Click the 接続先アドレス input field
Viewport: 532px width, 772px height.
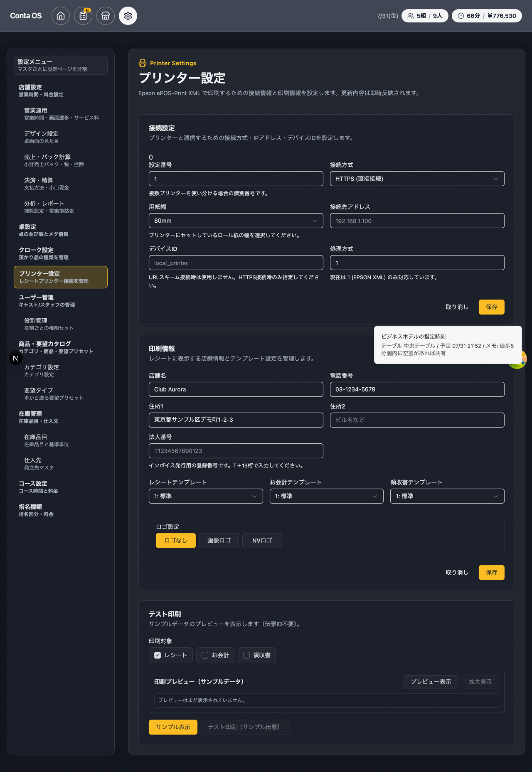click(x=417, y=221)
